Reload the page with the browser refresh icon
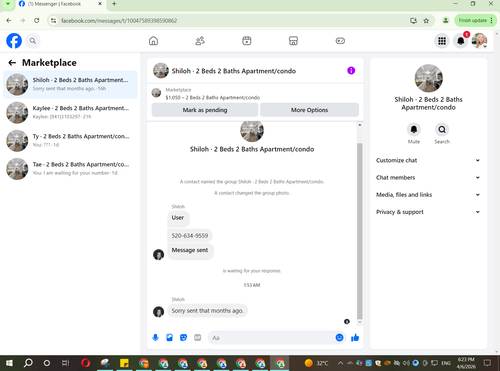The image size is (500, 371). click(x=37, y=21)
